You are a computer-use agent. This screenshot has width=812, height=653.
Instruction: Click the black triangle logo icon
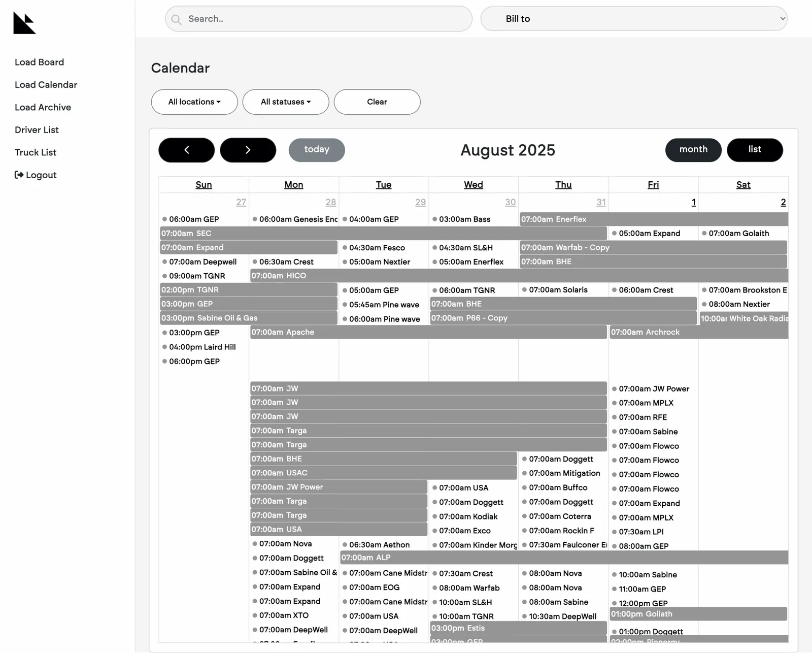pos(24,23)
